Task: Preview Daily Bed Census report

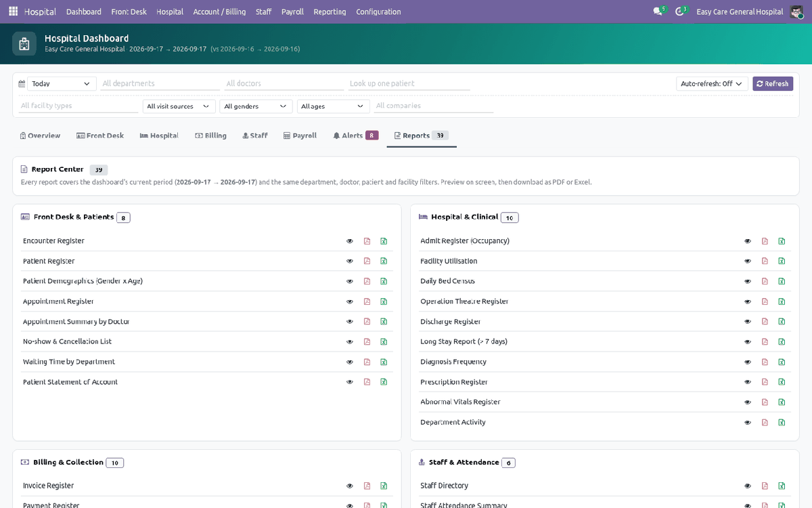Action: coord(748,281)
